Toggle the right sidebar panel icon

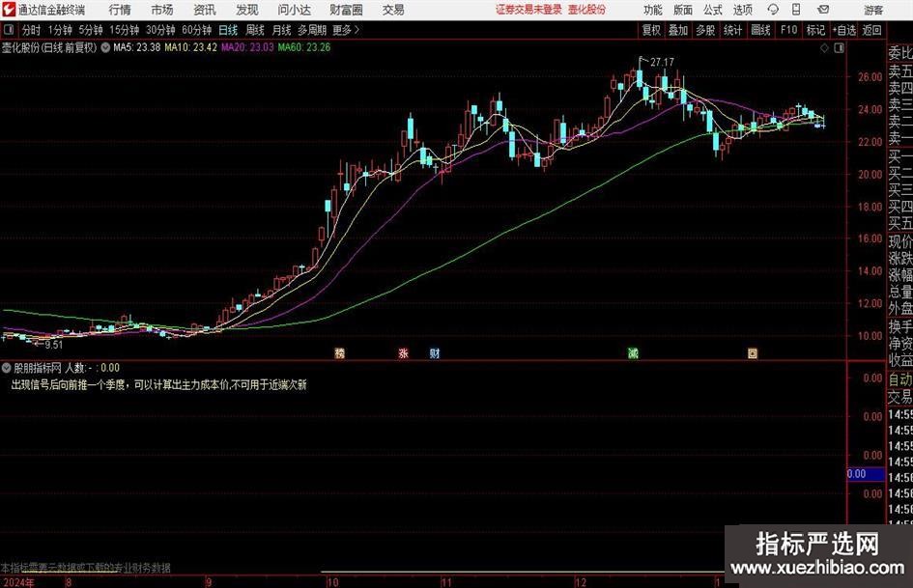tap(839, 48)
